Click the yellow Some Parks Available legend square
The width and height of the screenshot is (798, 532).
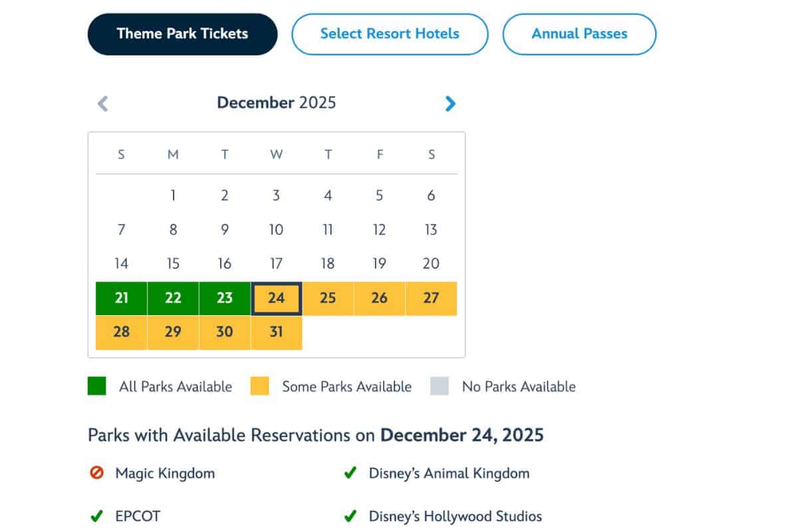tap(260, 386)
